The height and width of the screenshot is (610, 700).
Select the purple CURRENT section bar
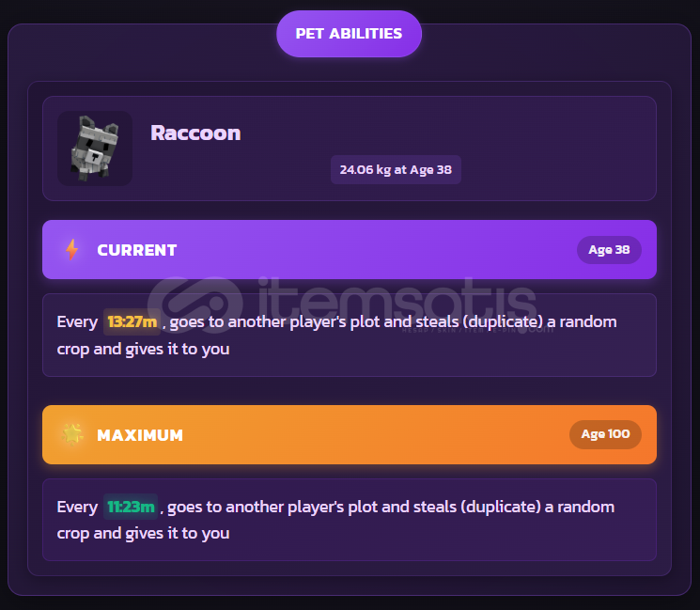point(350,250)
